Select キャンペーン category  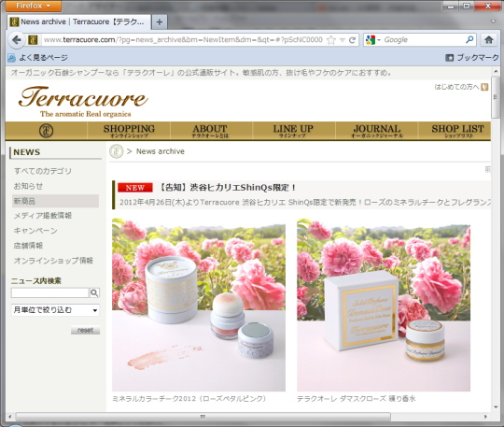pyautogui.click(x=35, y=231)
